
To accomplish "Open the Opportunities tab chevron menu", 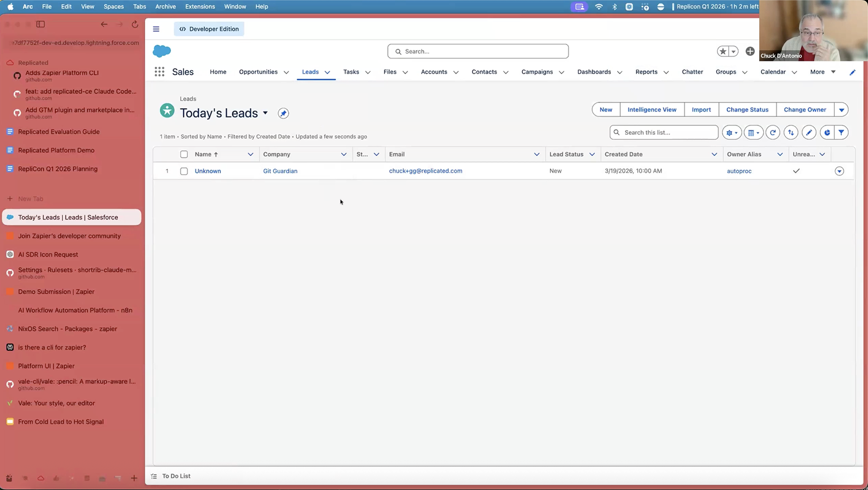I will click(286, 72).
